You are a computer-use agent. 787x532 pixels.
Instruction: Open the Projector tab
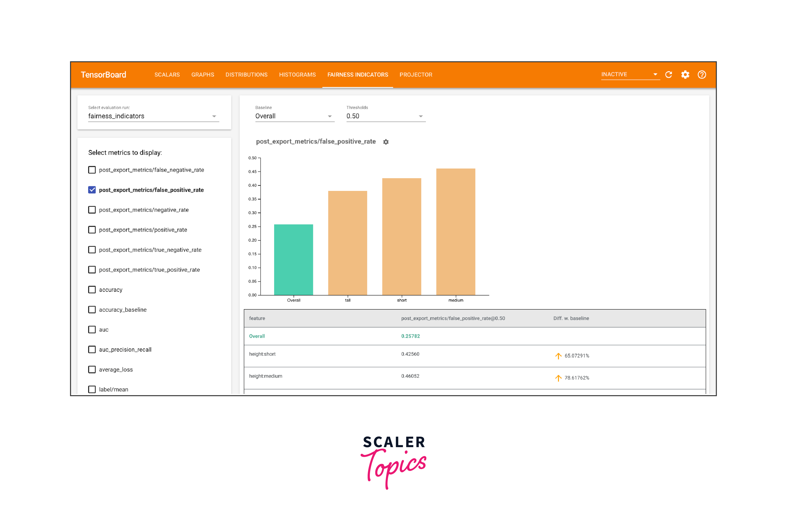coord(415,75)
